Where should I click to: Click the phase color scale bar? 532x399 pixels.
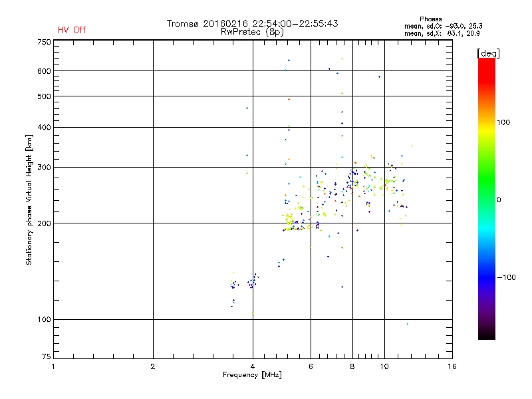click(487, 199)
